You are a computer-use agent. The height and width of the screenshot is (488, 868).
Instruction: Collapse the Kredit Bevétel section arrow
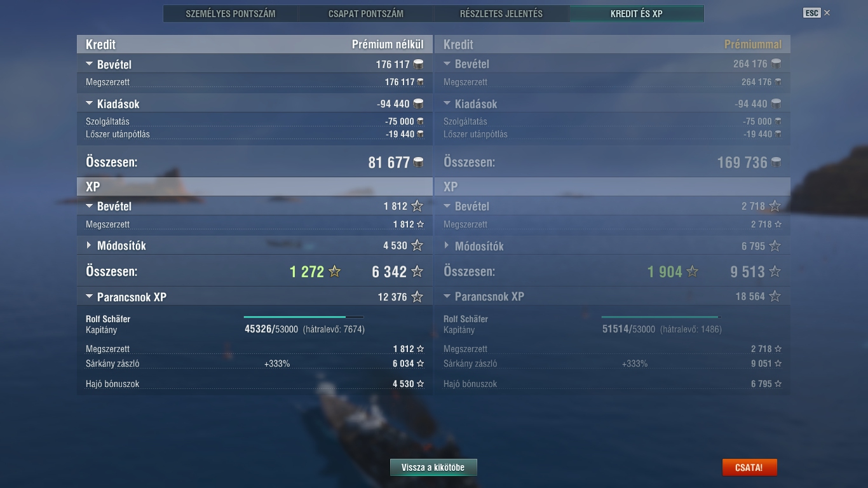pos(89,64)
